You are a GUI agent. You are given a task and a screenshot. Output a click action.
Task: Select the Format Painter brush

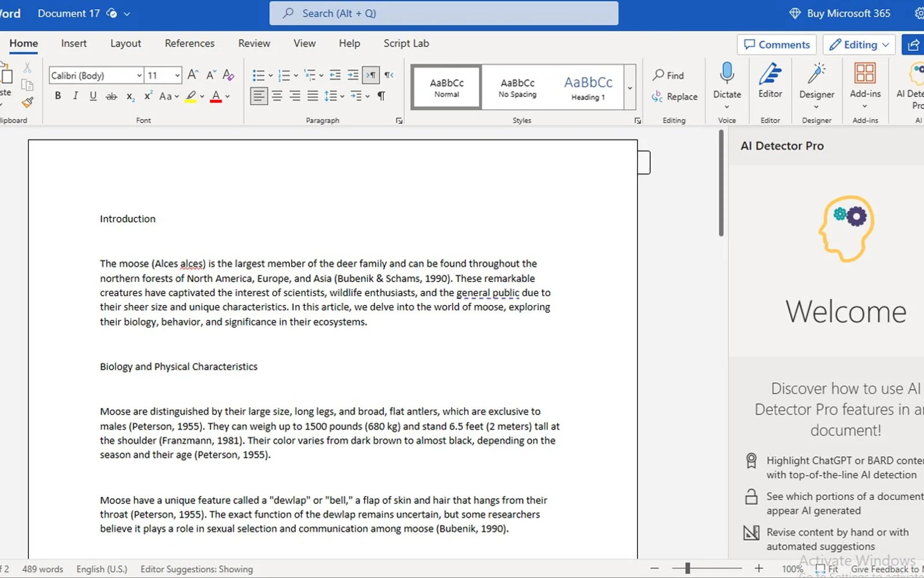pos(27,102)
